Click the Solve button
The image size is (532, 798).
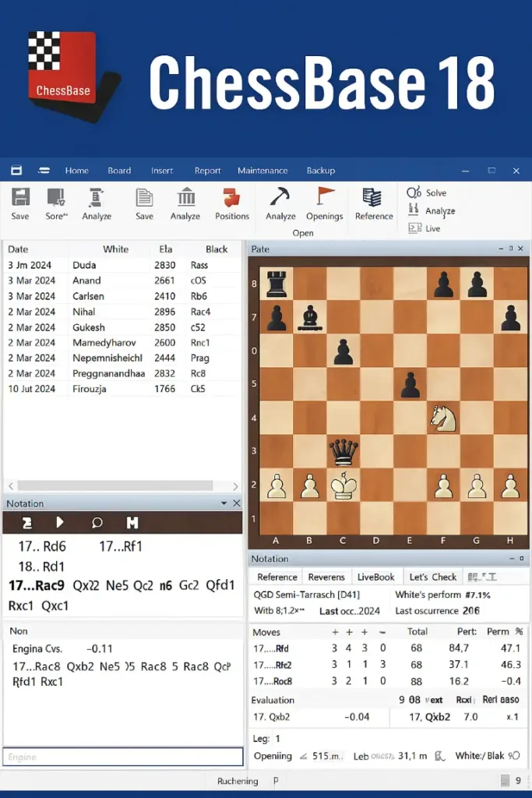(426, 193)
